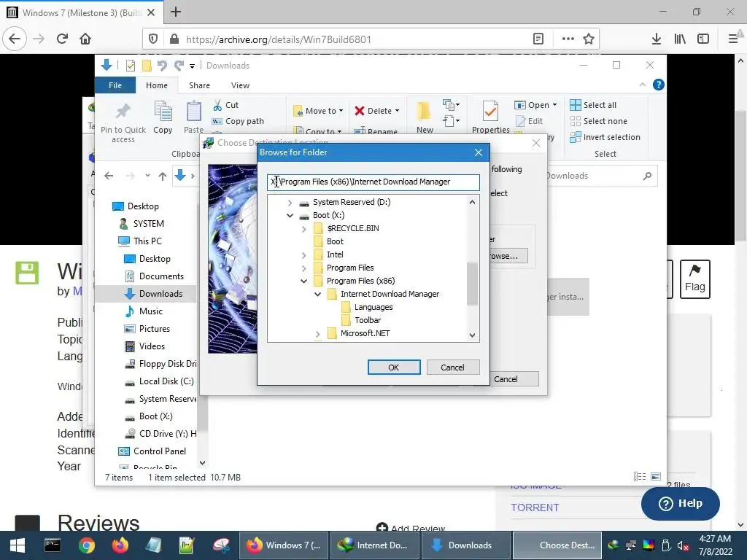Viewport: 747px width, 560px height.
Task: Expand Microsoft.NET folder node
Action: (318, 334)
